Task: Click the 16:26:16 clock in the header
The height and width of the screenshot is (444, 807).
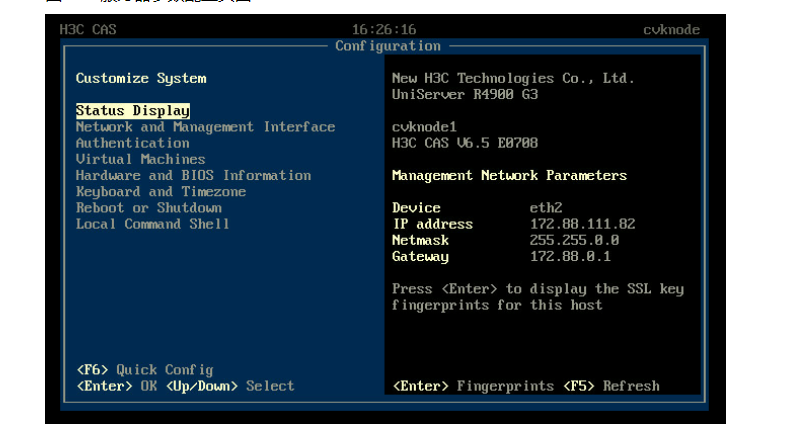Action: [384, 30]
